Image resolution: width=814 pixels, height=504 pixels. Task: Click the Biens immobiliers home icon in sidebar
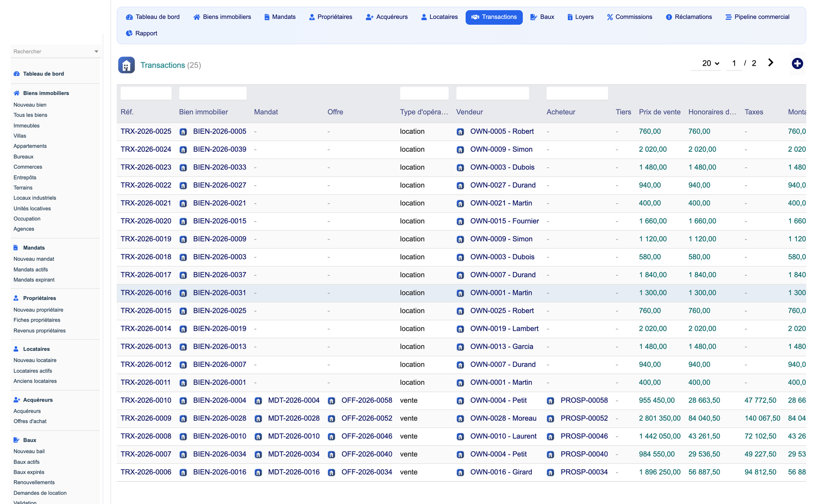(17, 93)
